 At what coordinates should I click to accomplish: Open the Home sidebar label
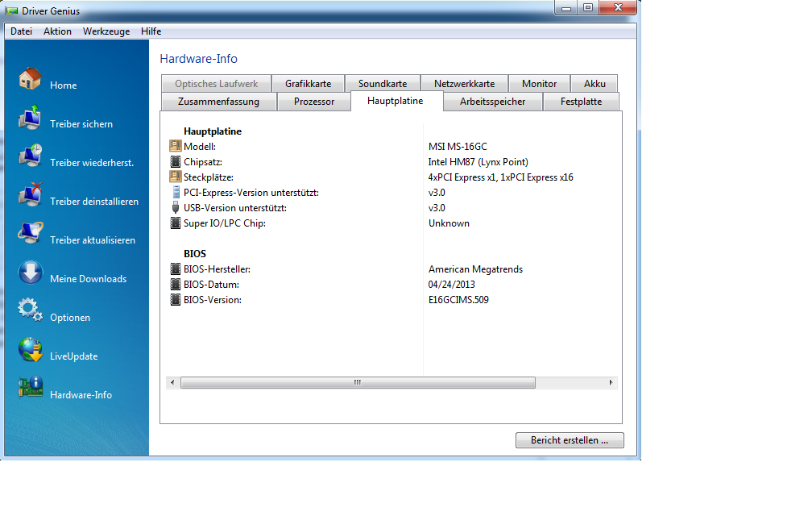pos(63,85)
